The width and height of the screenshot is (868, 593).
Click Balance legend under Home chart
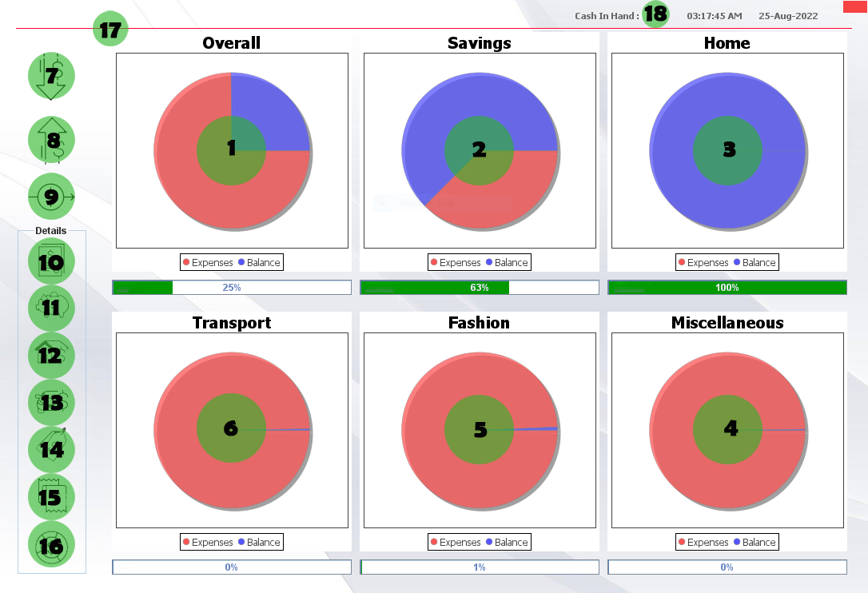tap(755, 262)
